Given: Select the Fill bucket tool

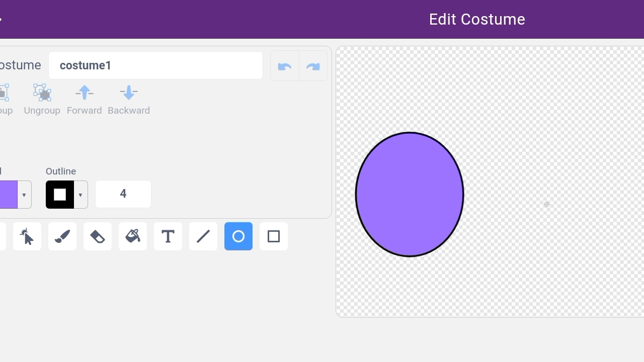Looking at the screenshot, I should click(x=133, y=236).
